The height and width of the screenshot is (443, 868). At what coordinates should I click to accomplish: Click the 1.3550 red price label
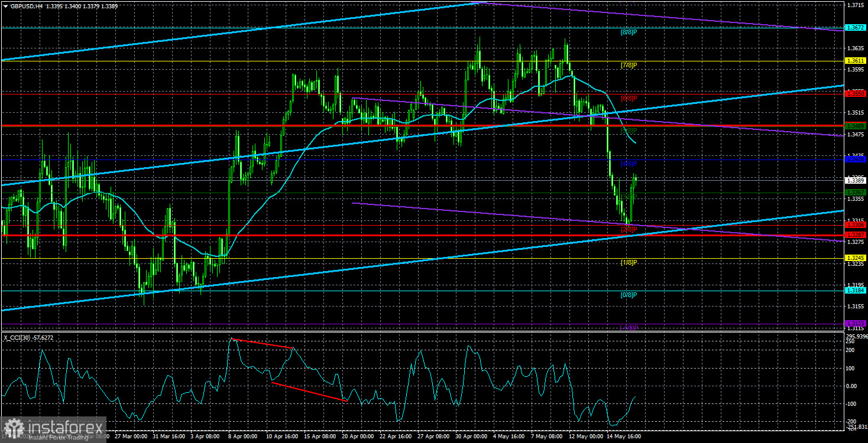pyautogui.click(x=855, y=93)
